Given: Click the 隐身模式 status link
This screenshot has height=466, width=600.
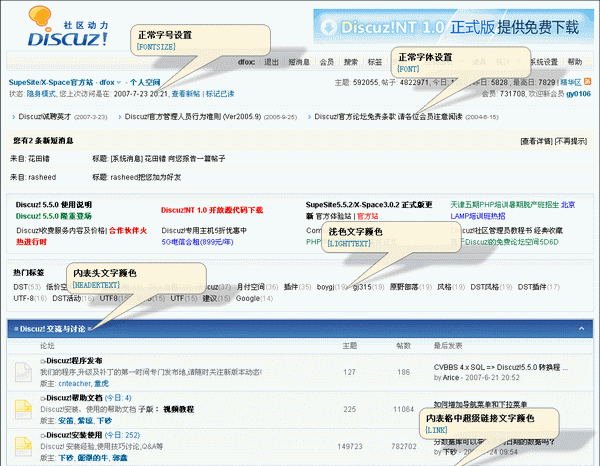Looking at the screenshot, I should point(41,94).
